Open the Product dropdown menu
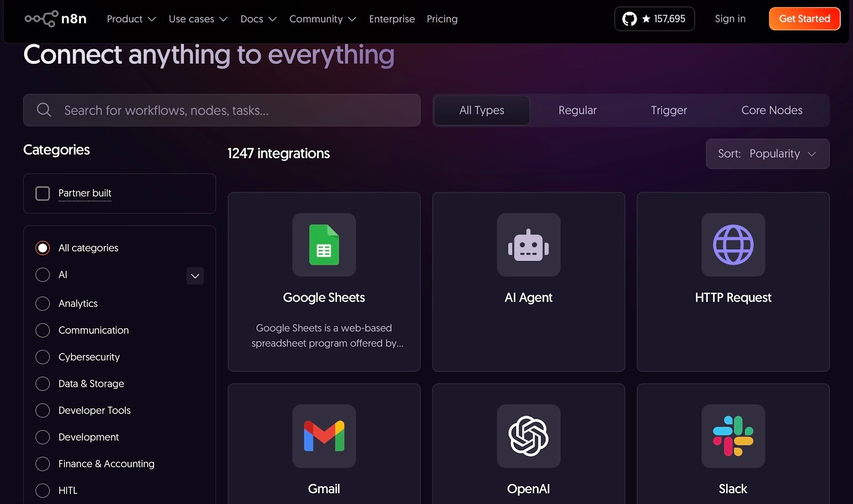The image size is (853, 504). coord(131,19)
